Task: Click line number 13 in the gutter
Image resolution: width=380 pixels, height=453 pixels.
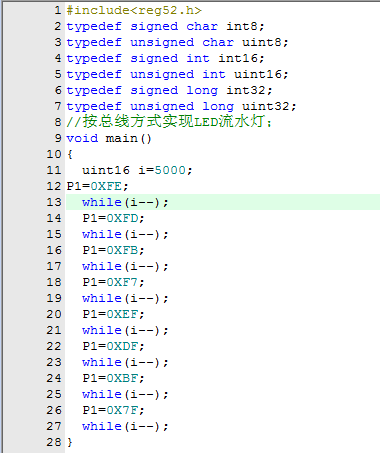Action: pyautogui.click(x=54, y=202)
